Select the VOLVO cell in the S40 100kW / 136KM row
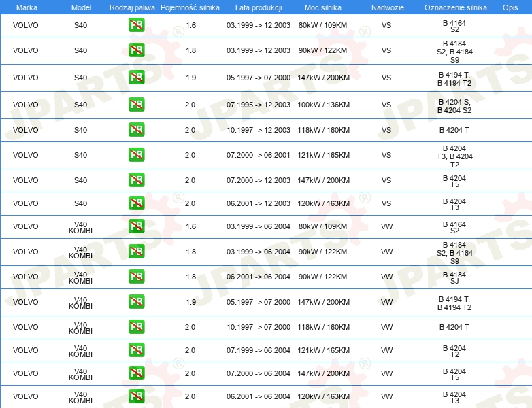Image resolution: width=532 pixels, height=408 pixels. [x=25, y=105]
